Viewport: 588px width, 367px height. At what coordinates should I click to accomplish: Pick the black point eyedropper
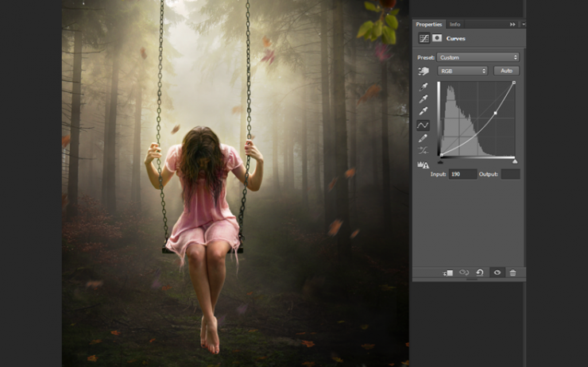[424, 87]
